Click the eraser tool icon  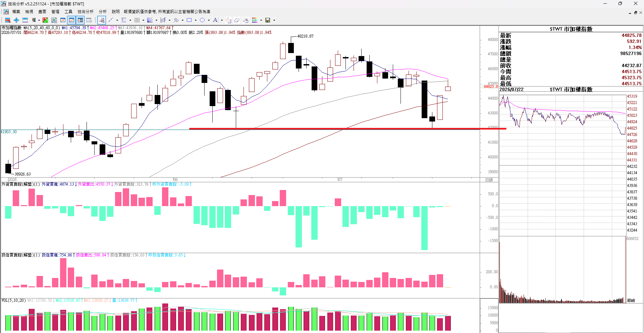(x=237, y=20)
